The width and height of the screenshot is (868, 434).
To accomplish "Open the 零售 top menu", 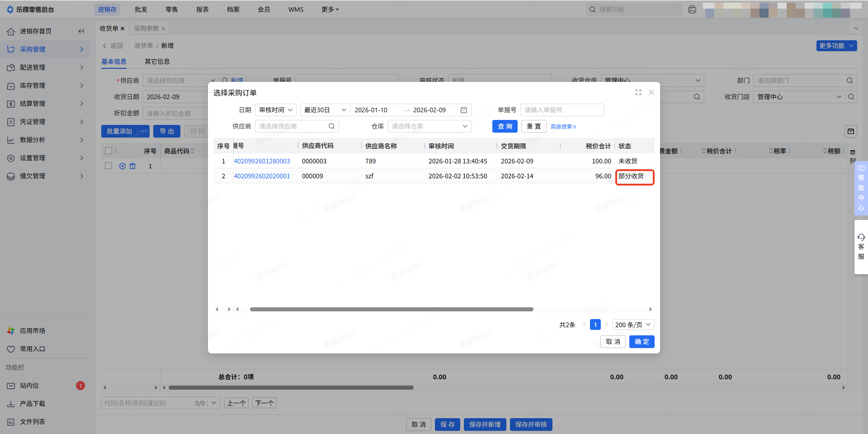I will [172, 10].
